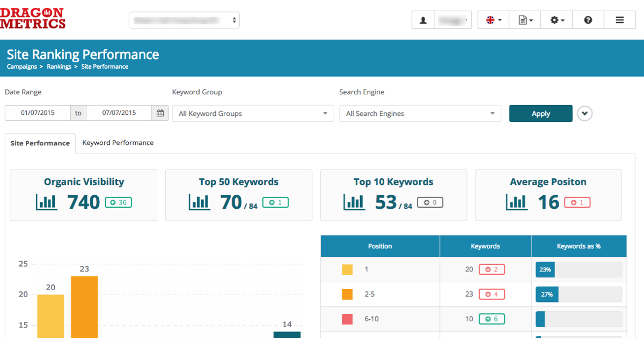Click the bar chart icon on Average Position card
The height and width of the screenshot is (338, 644).
point(516,203)
